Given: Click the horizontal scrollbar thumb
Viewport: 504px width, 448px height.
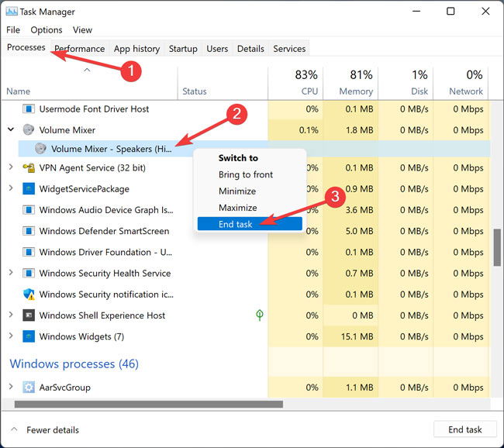Looking at the screenshot, I should (149, 404).
